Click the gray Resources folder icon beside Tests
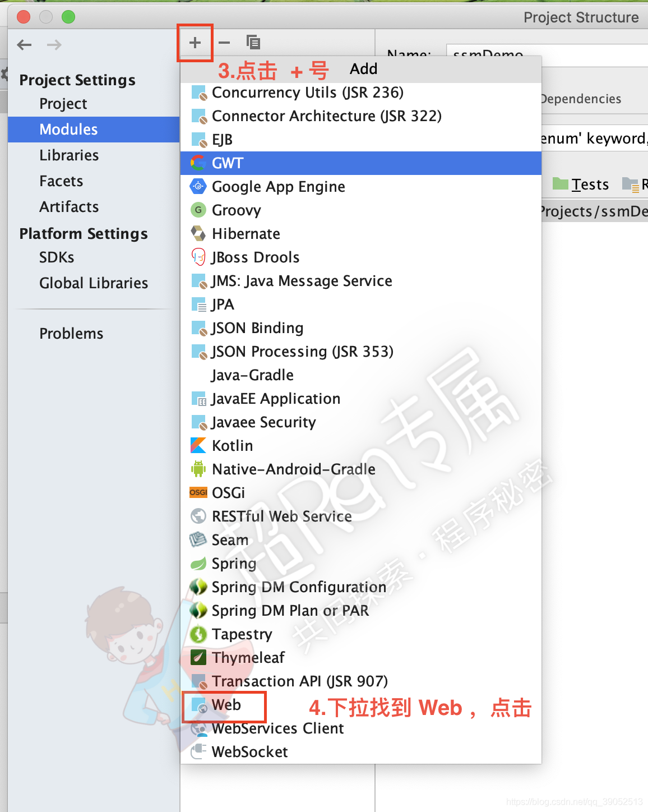The width and height of the screenshot is (648, 812). pyautogui.click(x=631, y=184)
